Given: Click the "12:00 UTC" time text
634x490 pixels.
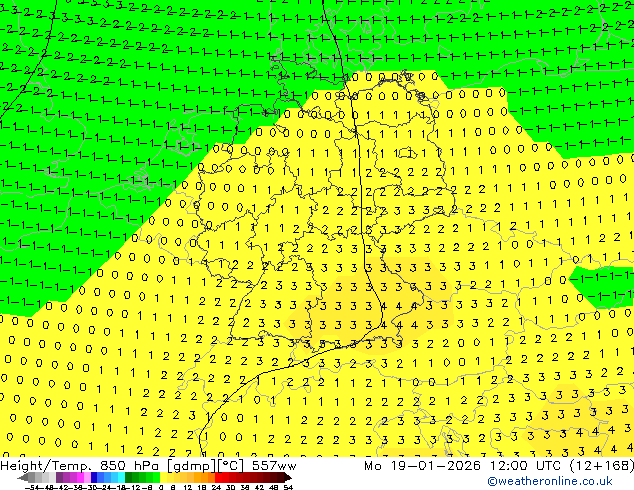Looking at the screenshot, I should tap(527, 466).
